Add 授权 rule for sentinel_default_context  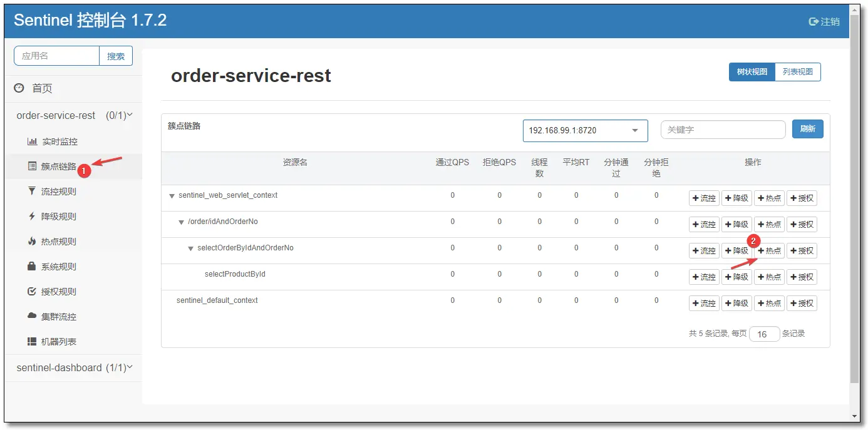(x=802, y=303)
